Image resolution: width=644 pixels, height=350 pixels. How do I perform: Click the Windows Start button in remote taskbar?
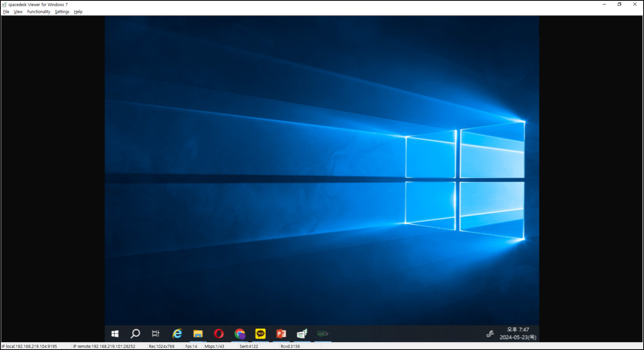[x=115, y=333]
